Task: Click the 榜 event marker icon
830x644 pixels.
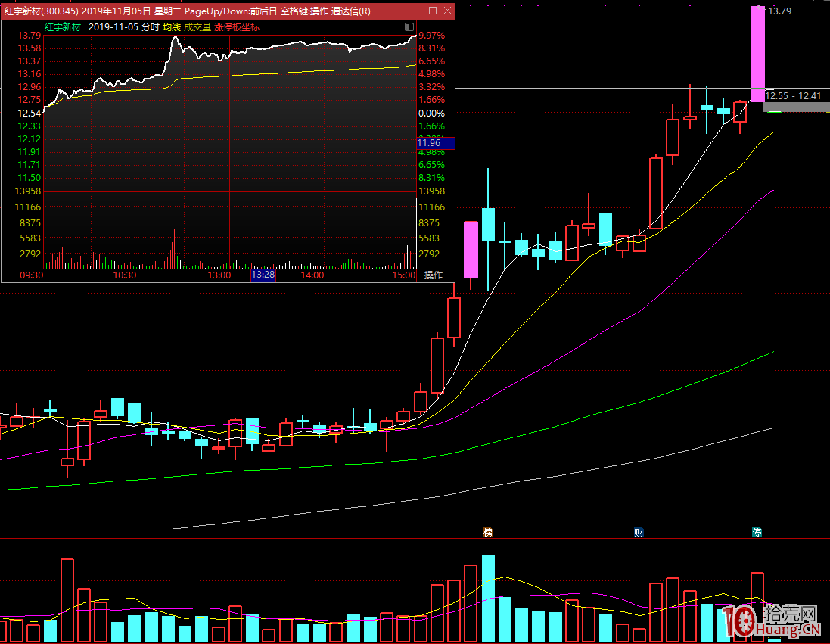Action: pos(487,533)
